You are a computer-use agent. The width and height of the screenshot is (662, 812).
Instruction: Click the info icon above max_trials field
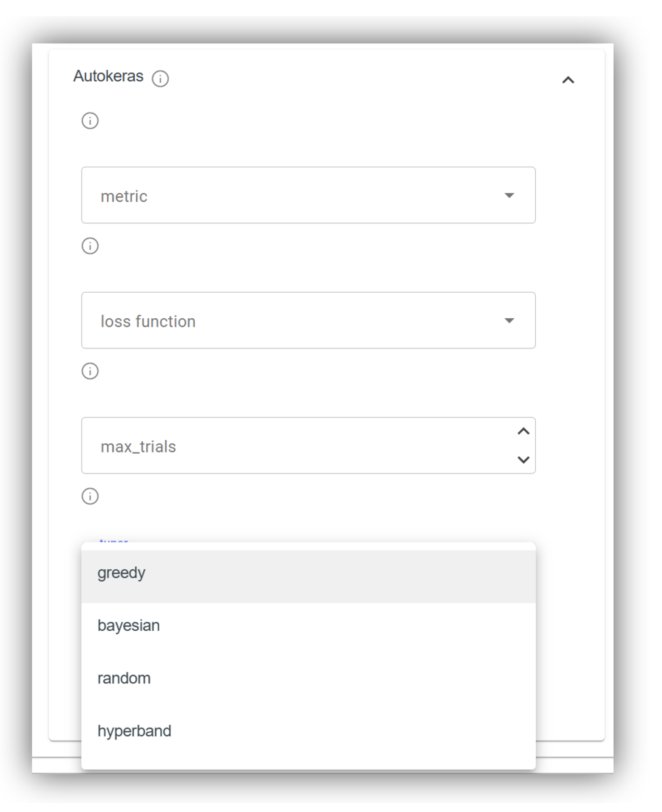[90, 371]
